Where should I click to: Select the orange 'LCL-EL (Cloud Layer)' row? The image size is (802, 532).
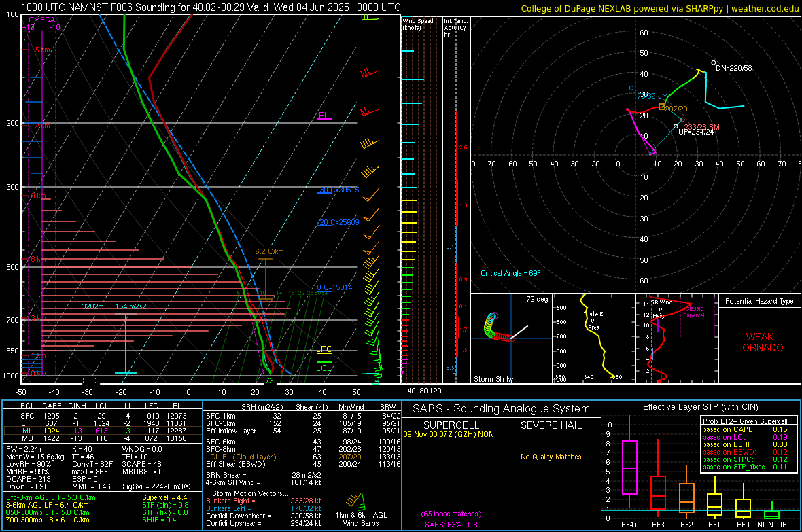point(303,457)
